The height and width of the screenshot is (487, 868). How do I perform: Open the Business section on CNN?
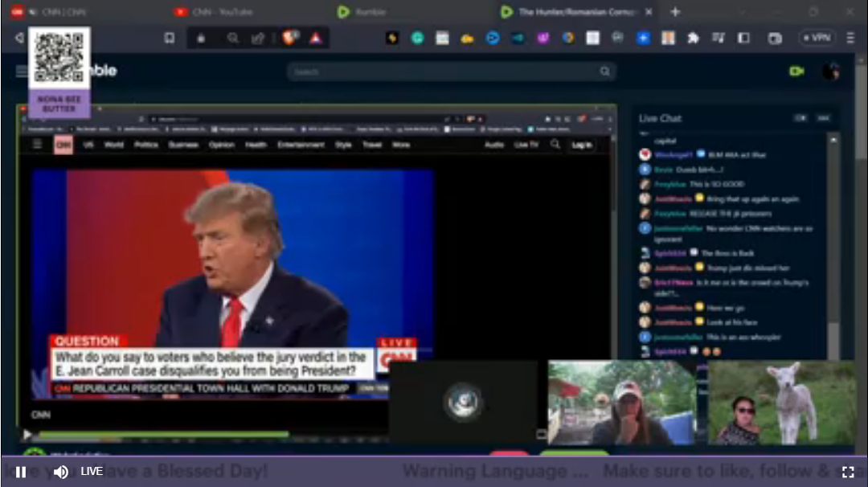183,145
